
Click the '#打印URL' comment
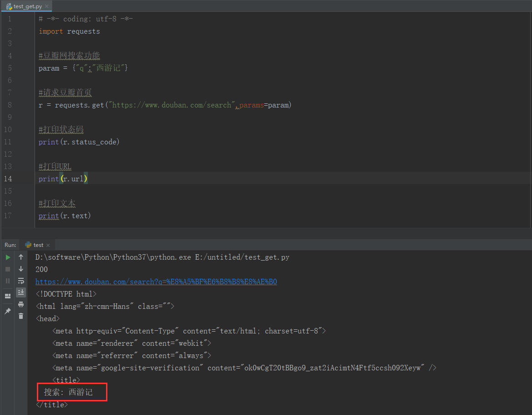click(x=55, y=166)
